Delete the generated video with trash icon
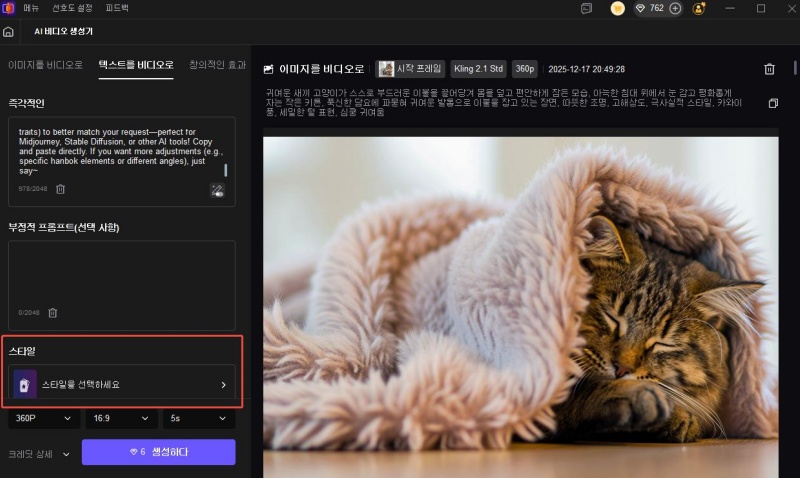 point(769,69)
